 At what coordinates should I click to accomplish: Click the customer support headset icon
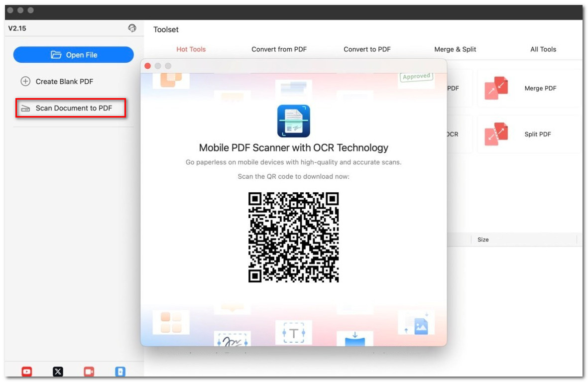132,28
